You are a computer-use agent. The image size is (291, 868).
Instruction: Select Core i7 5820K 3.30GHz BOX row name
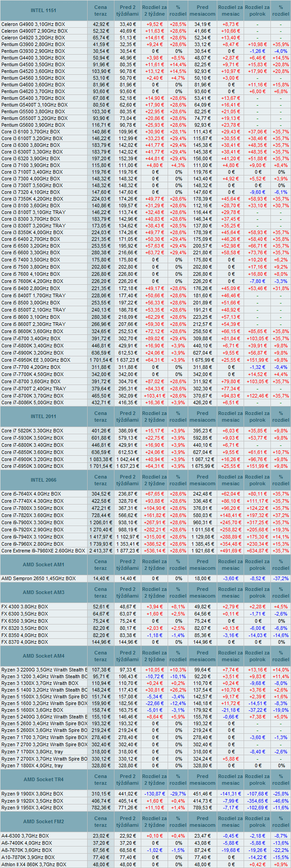[x=32, y=431]
